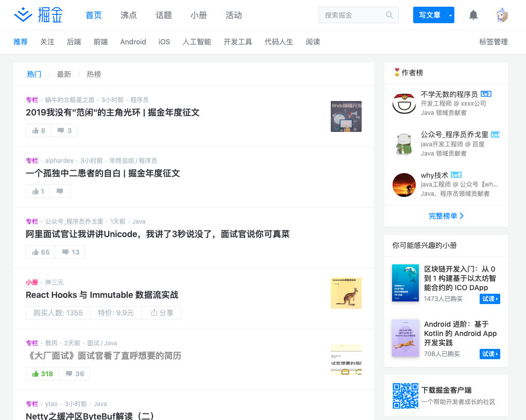The width and height of the screenshot is (526, 420).
Task: Click the 写文章 button
Action: [x=429, y=15]
